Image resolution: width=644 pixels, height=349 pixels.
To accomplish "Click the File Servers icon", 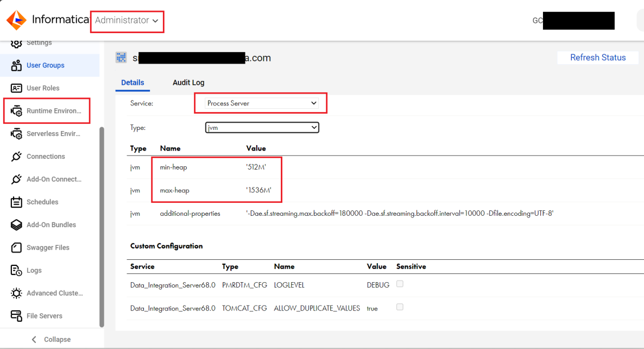I will [16, 316].
